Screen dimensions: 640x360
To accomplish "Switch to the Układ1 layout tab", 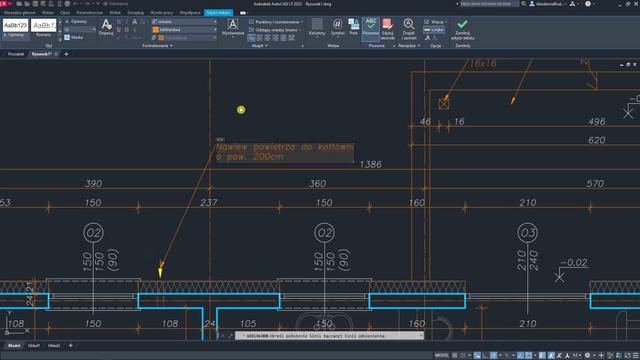I will pyautogui.click(x=34, y=346).
